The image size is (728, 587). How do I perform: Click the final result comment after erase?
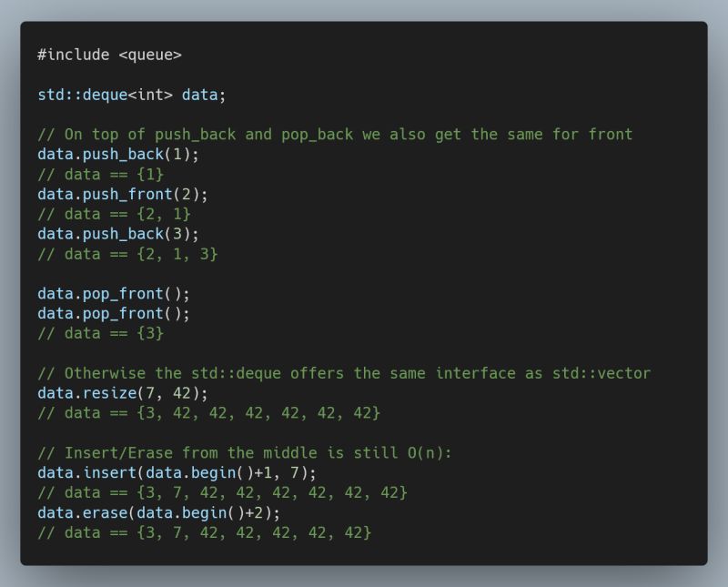point(204,532)
